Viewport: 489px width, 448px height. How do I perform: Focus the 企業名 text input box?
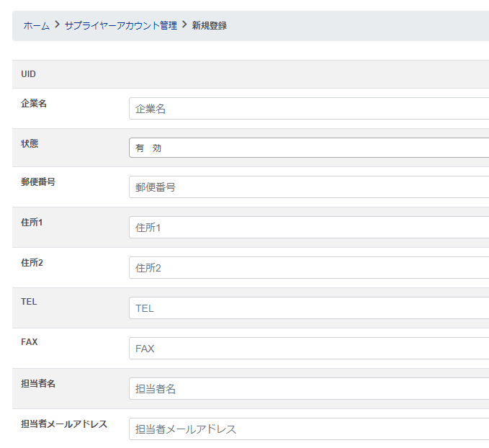(x=310, y=109)
